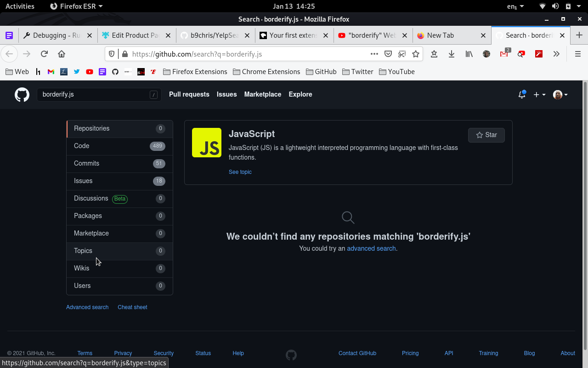The image size is (588, 368).
Task: Open the GitHub bookmark icon in the bookmarks bar
Action: pos(115,72)
